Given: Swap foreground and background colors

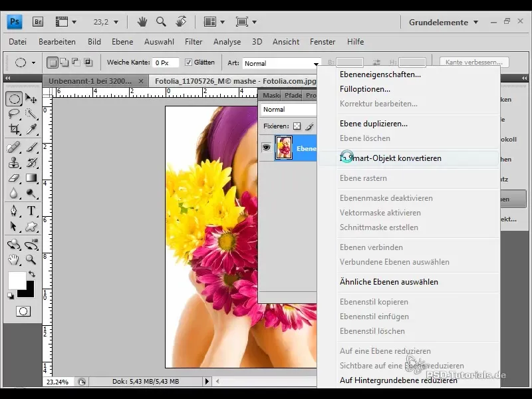Looking at the screenshot, I should (32, 274).
